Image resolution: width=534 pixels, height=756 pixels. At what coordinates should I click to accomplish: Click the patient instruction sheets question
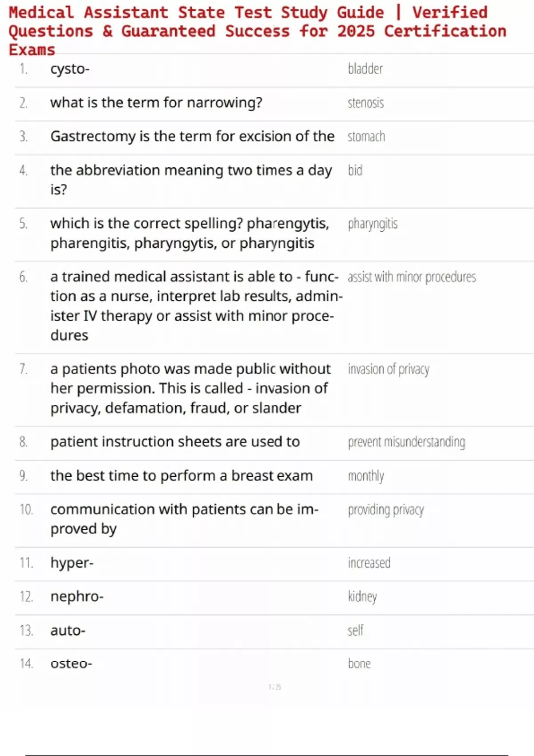[x=175, y=442]
